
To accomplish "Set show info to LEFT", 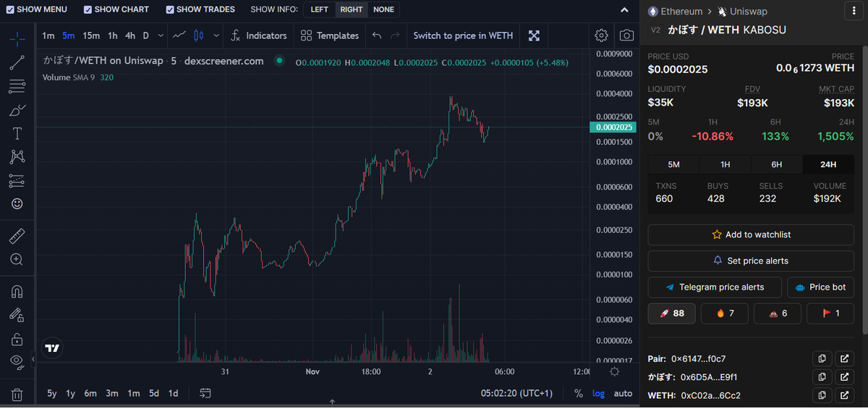I will pos(319,9).
